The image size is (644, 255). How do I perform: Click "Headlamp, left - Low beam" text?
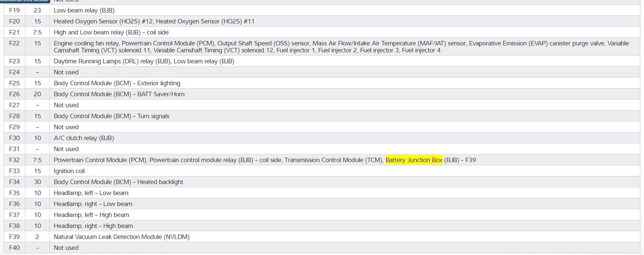pyautogui.click(x=91, y=193)
